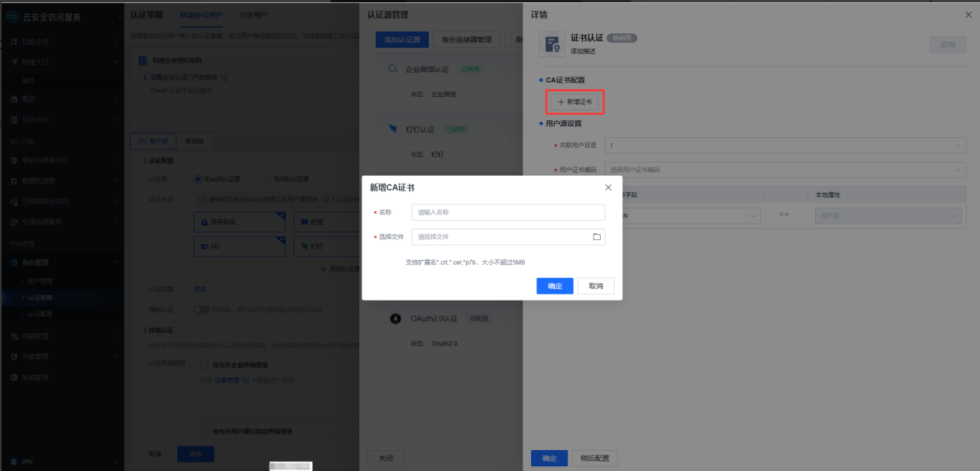Screen dimensions: 980x471
Task: Check 仅允许企业终端登录
Action: point(204,365)
